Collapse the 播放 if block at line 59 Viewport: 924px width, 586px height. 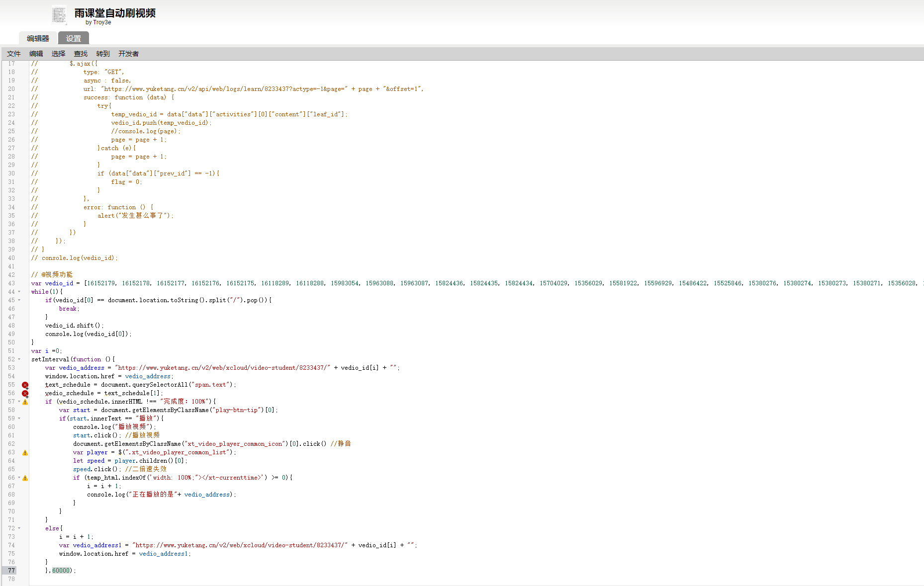18,419
